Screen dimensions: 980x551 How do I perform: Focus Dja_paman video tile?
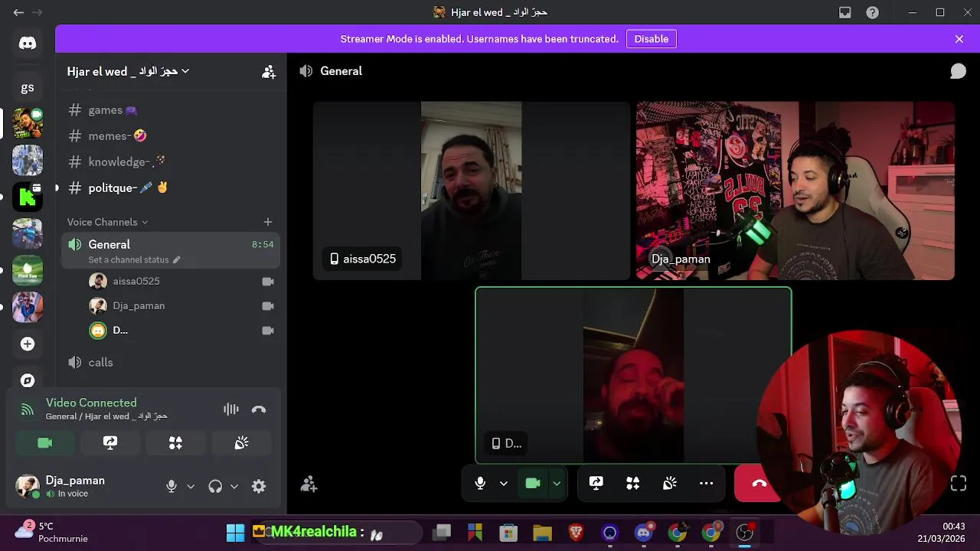[795, 191]
